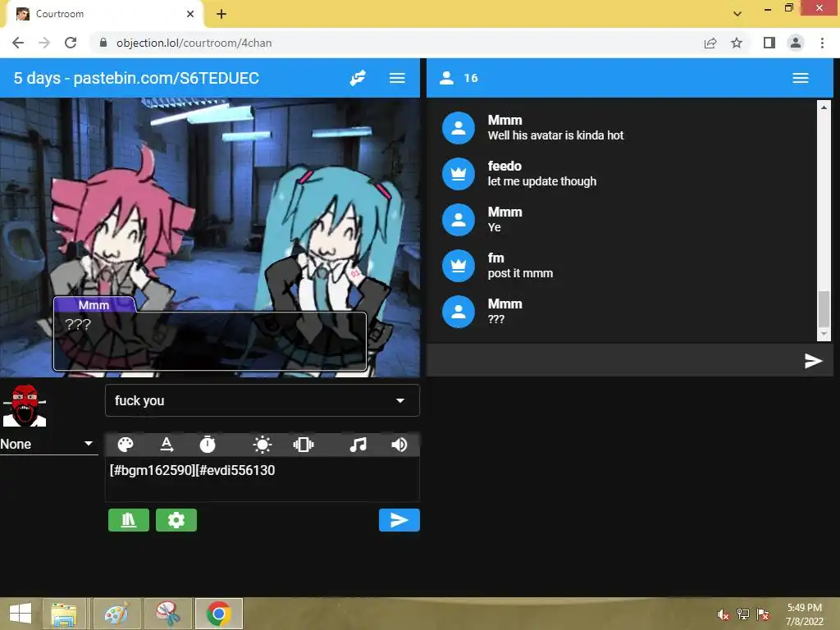Click the 'post it mmm' message
Viewport: 840px width, 630px height.
[520, 273]
